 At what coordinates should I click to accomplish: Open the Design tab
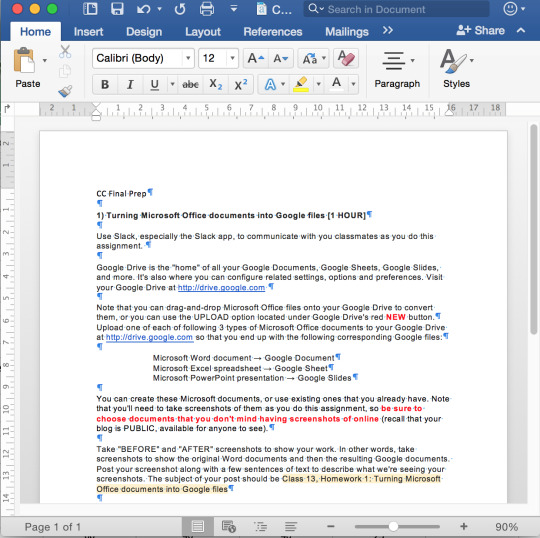144,32
